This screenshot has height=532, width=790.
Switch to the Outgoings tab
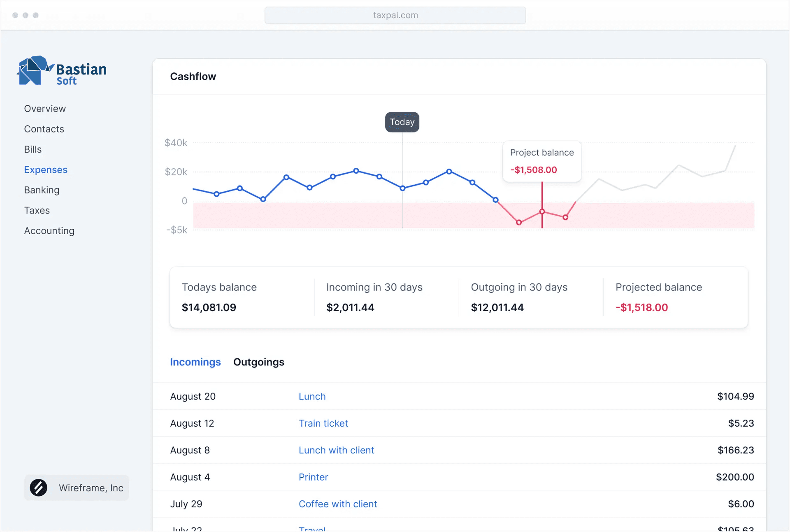point(259,362)
